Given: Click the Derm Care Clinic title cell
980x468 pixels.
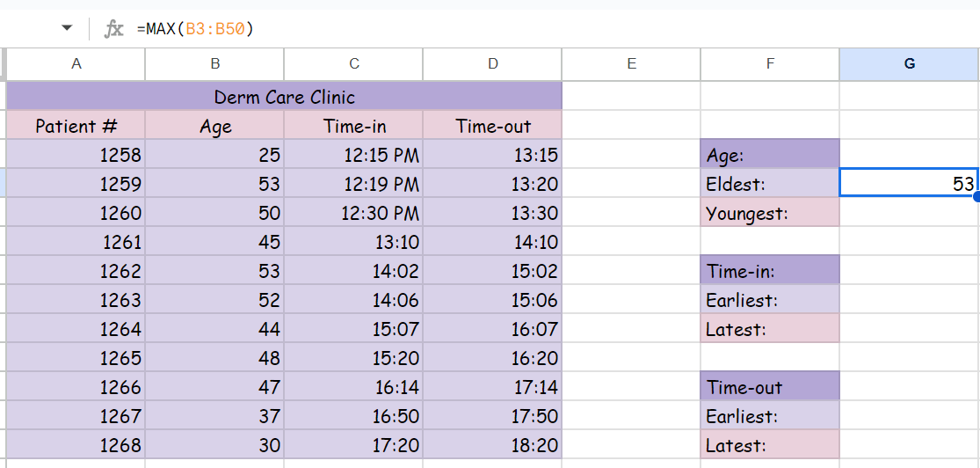Looking at the screenshot, I should (x=284, y=96).
